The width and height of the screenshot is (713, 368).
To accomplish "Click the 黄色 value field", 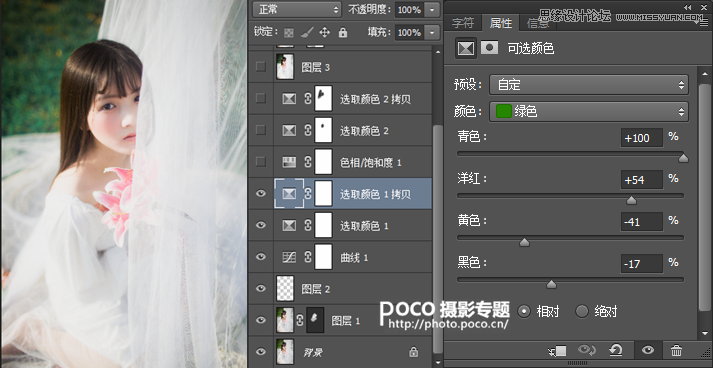I will coord(642,222).
